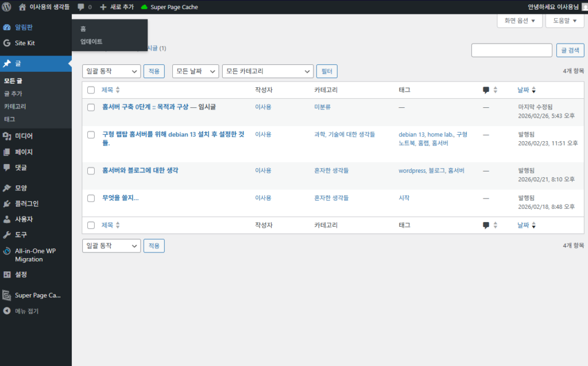Open the 모든 카테고리 category dropdown
This screenshot has width=588, height=366.
click(x=267, y=71)
